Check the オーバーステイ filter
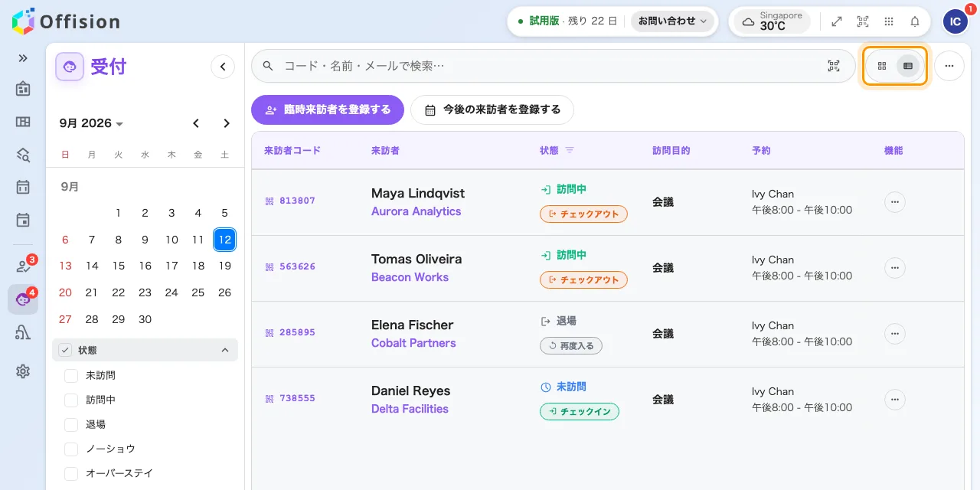Viewport: 980px width, 490px height. click(71, 474)
